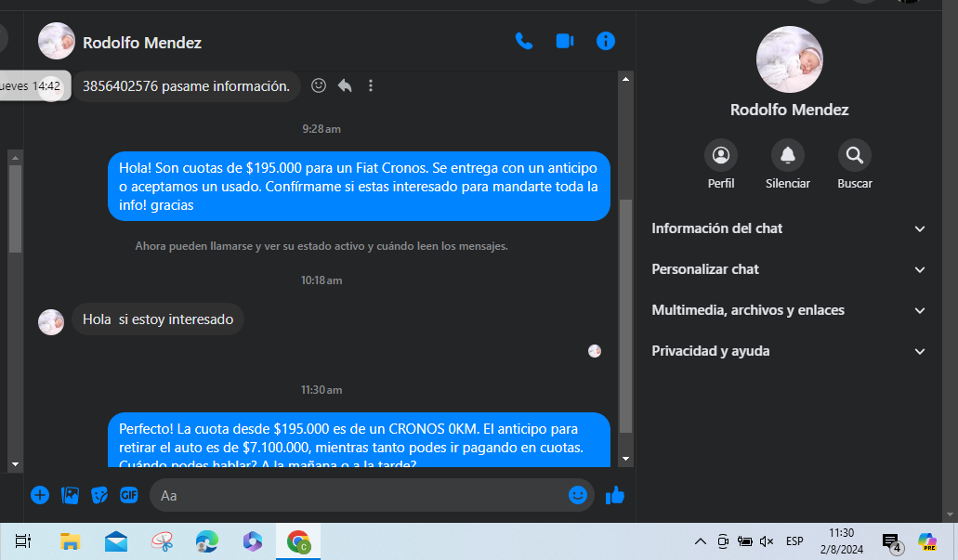Click the chat scrollbar up arrow

point(625,79)
